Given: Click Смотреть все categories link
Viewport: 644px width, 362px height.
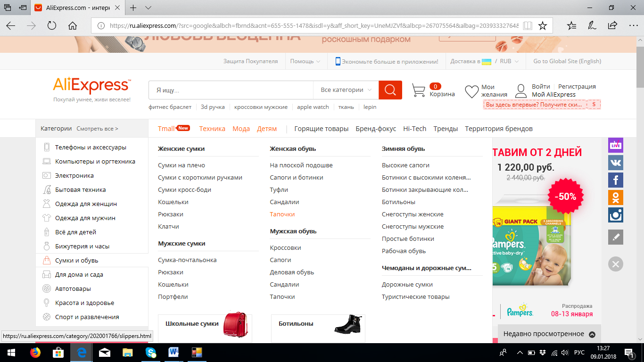Looking at the screenshot, I should [x=98, y=129].
